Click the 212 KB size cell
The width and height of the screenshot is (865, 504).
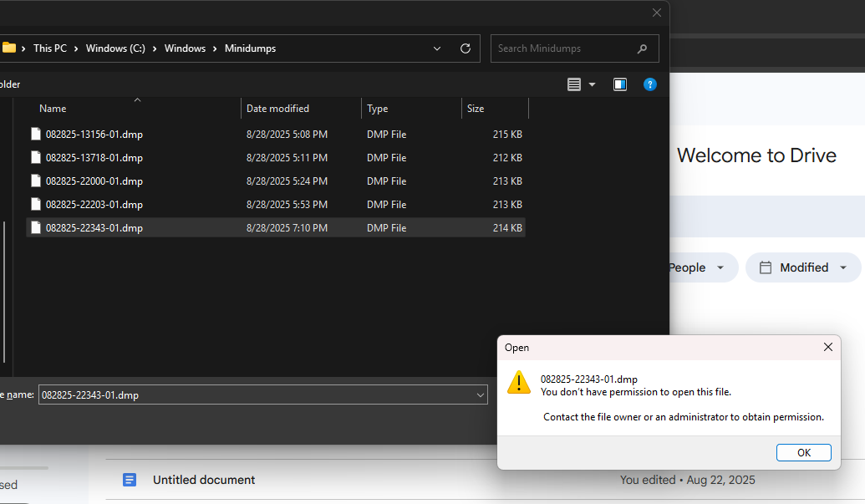pos(507,157)
